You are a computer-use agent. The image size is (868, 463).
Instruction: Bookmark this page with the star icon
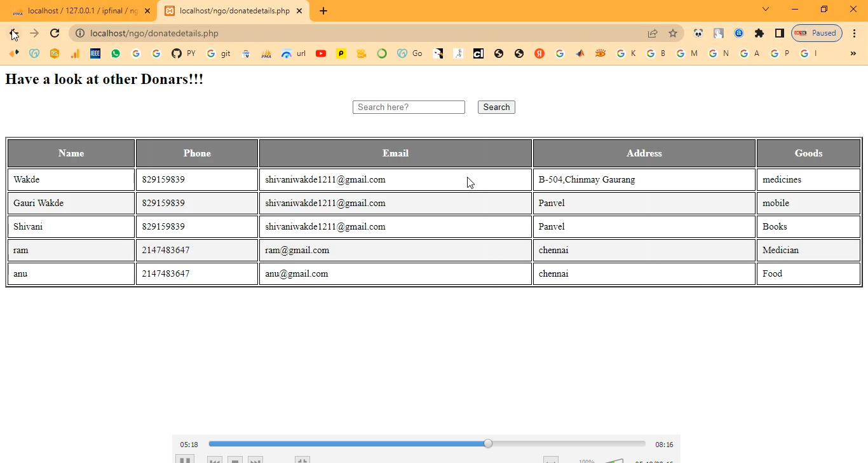pyautogui.click(x=673, y=33)
